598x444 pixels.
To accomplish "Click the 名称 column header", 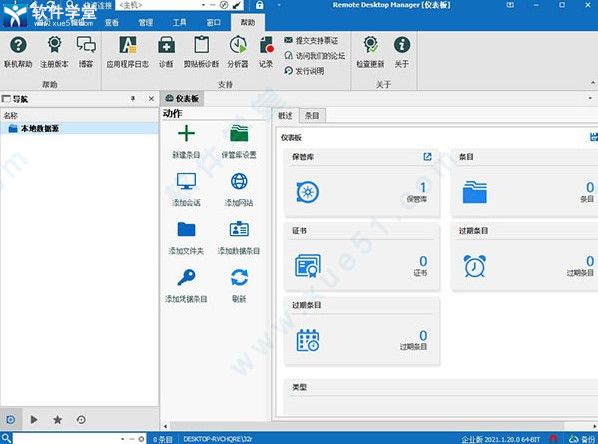I will [x=79, y=115].
